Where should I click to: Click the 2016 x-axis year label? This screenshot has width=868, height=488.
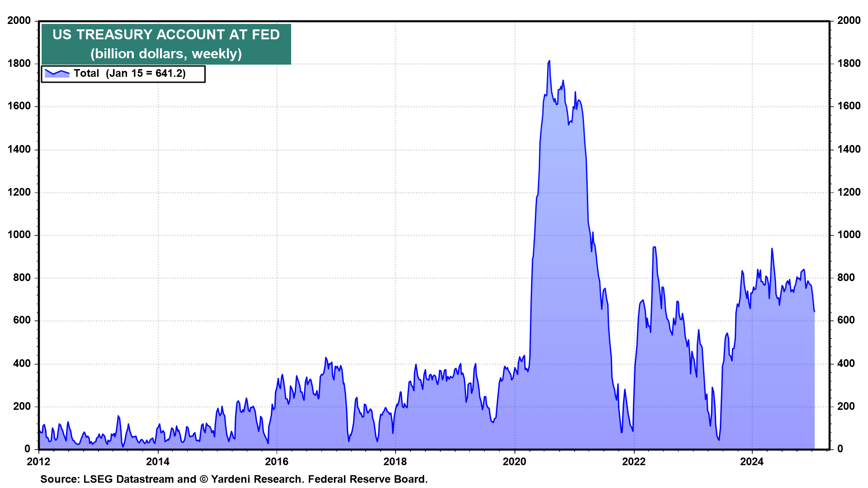click(x=277, y=461)
